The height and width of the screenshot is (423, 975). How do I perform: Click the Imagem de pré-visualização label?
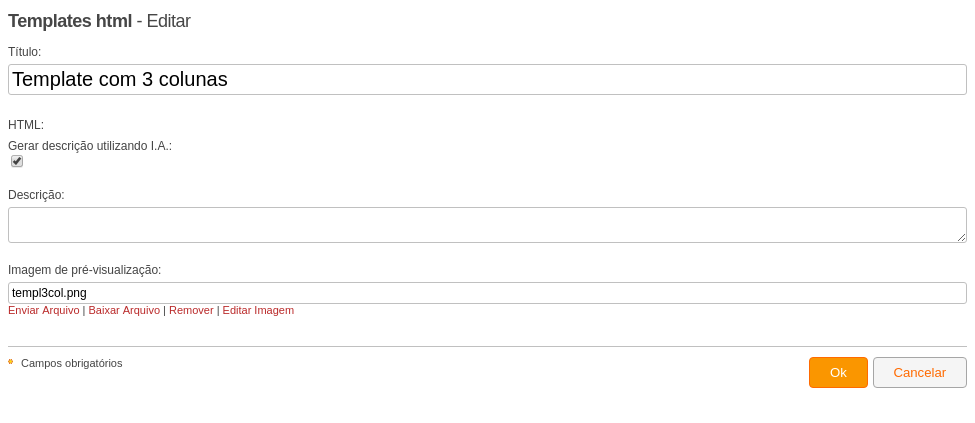point(85,270)
